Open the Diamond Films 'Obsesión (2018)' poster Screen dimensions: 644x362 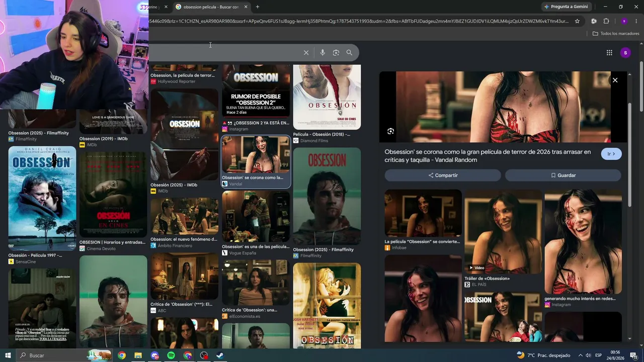[x=327, y=97]
